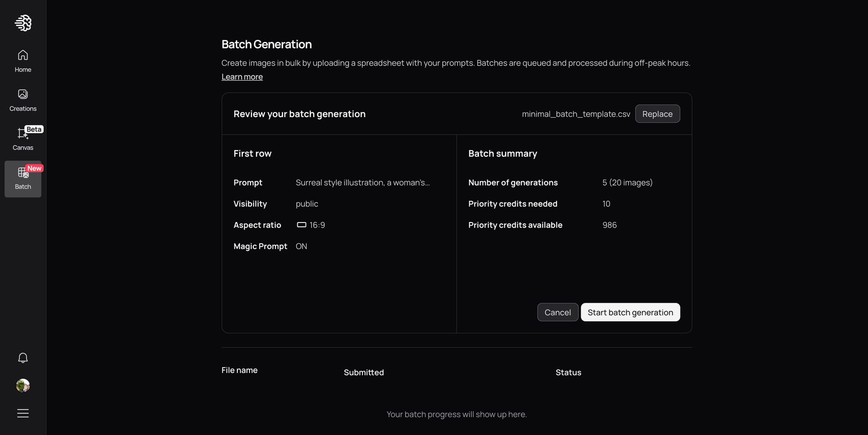Image resolution: width=868 pixels, height=435 pixels.
Task: Cancel the batch generation
Action: pyautogui.click(x=558, y=312)
